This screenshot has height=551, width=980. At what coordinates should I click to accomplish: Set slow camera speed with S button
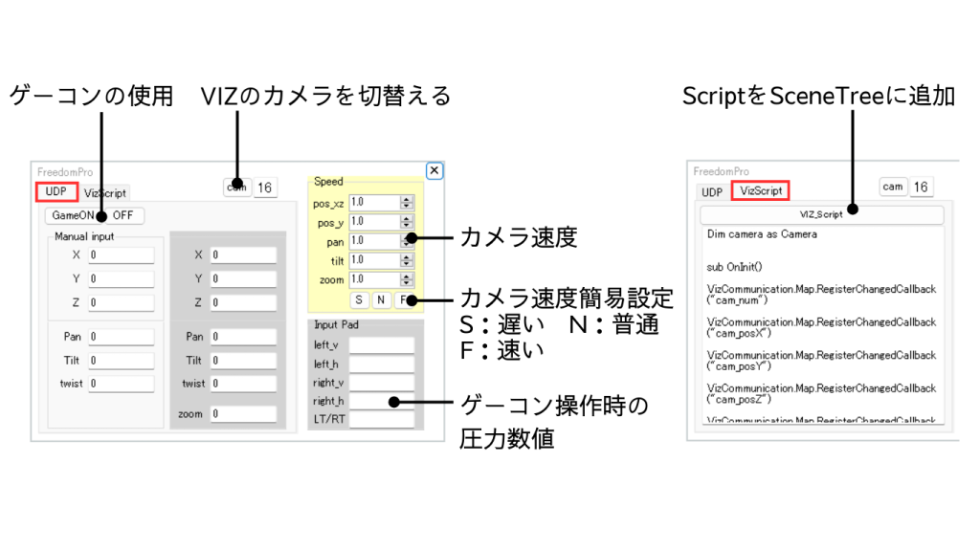point(360,300)
